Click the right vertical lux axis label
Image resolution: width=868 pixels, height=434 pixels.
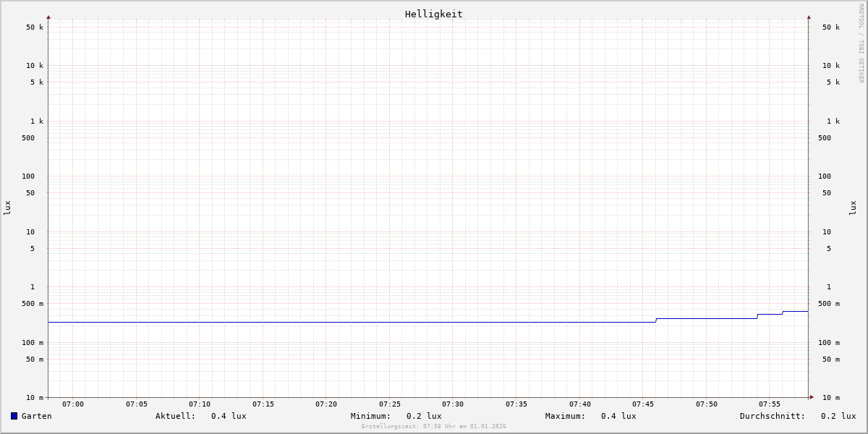click(854, 208)
